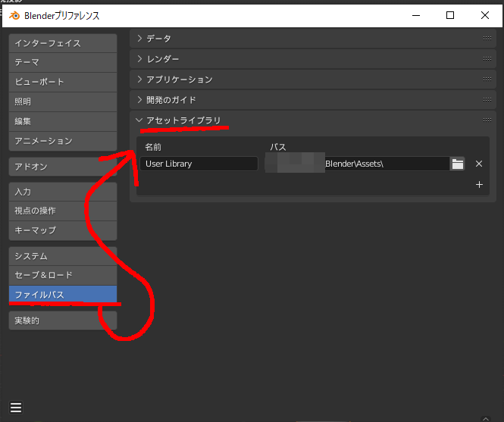Click the データ panel drag-handle grip
The width and height of the screenshot is (504, 422).
[487, 39]
